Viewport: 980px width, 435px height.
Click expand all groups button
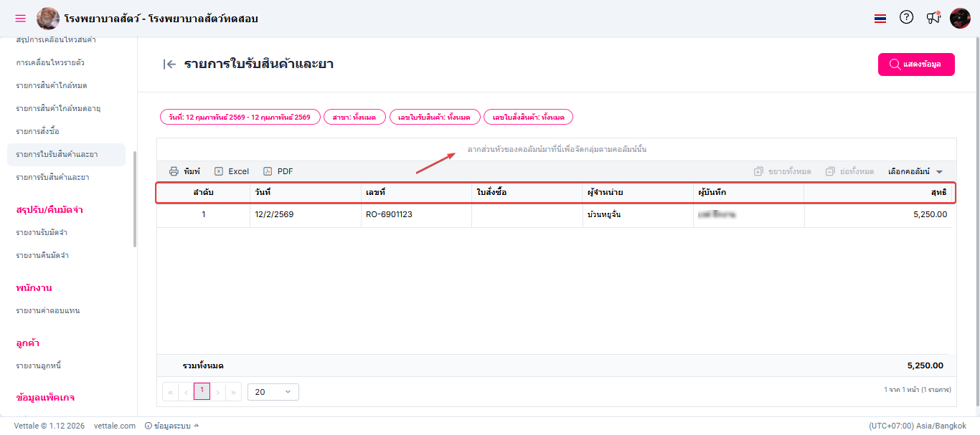click(x=782, y=171)
